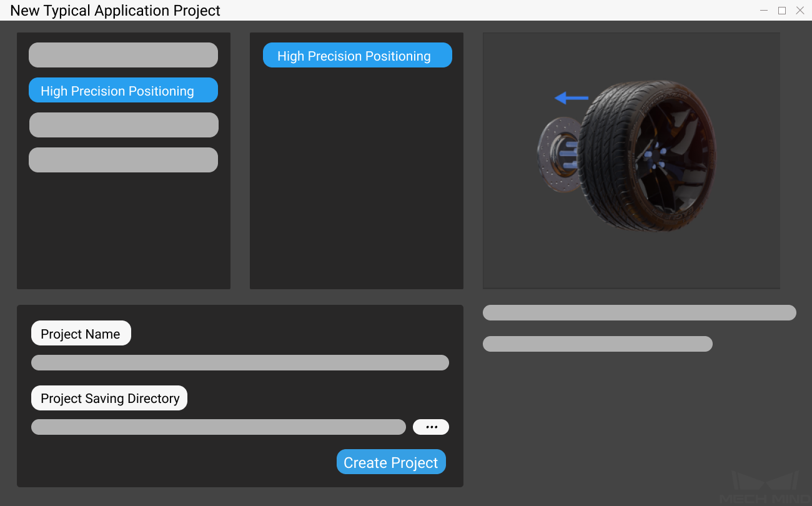The height and width of the screenshot is (506, 812).
Task: Focus the Project Saving Directory path field
Action: [219, 427]
